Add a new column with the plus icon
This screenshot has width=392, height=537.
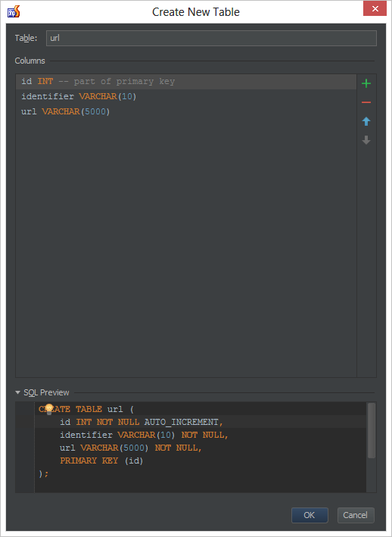366,83
